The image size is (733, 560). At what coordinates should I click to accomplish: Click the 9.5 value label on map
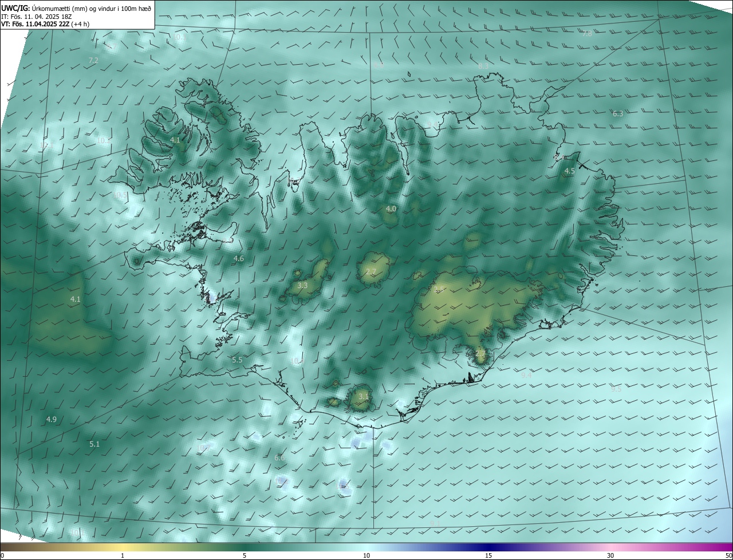616,389
